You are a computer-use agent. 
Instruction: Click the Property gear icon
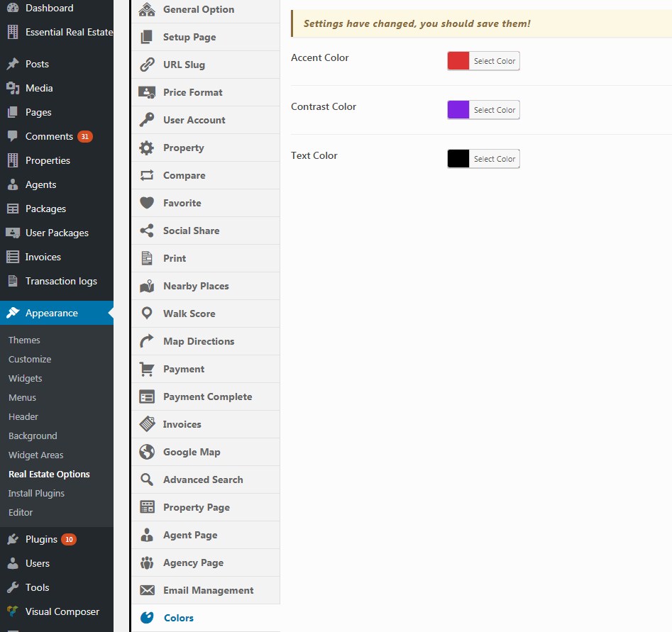pyautogui.click(x=147, y=148)
